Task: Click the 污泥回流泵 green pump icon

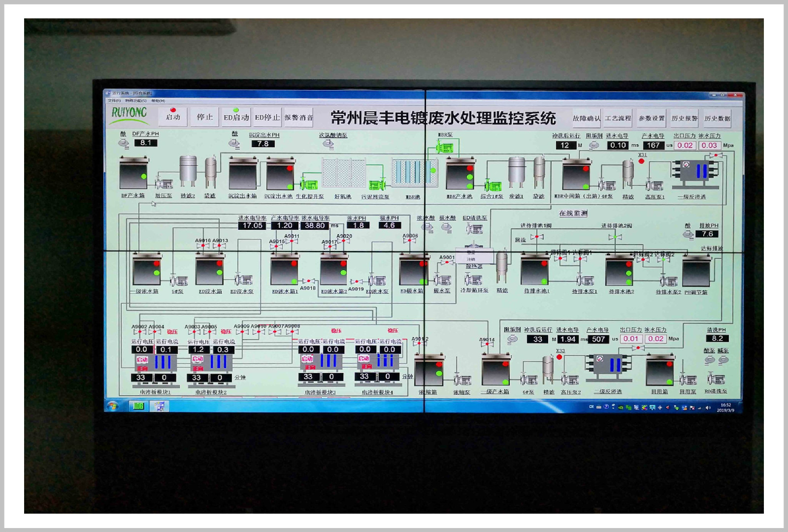Action: (x=377, y=185)
